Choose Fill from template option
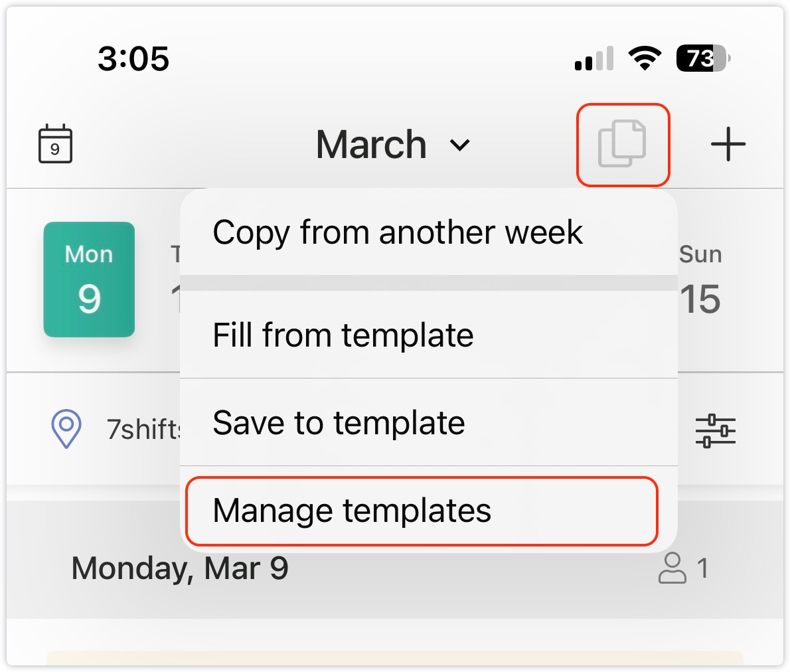 pos(343,335)
